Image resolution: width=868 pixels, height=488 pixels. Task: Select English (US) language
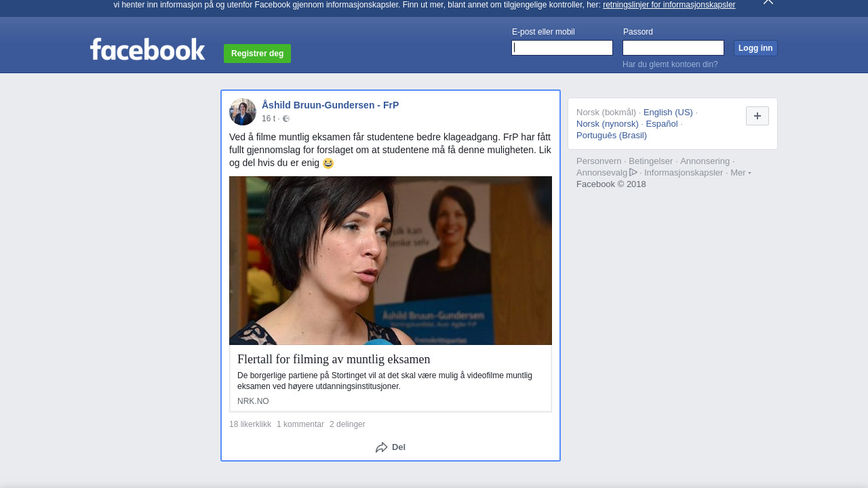click(x=668, y=113)
